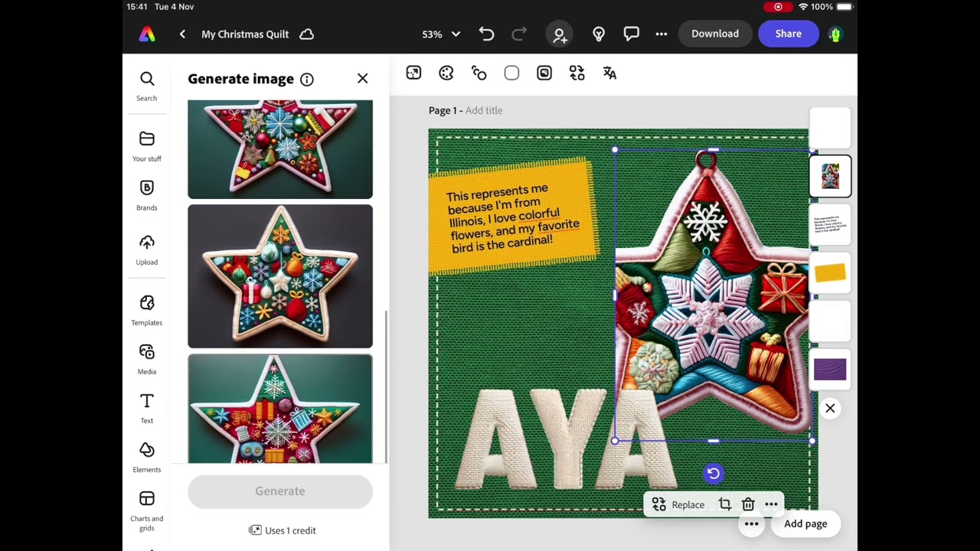Screen dimensions: 980x551
Task: Open the Adobe Express home logo
Action: (147, 34)
